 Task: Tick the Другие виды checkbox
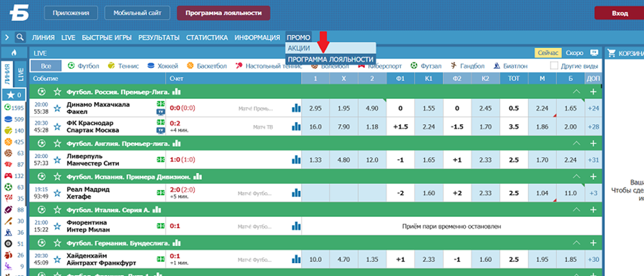[554, 66]
